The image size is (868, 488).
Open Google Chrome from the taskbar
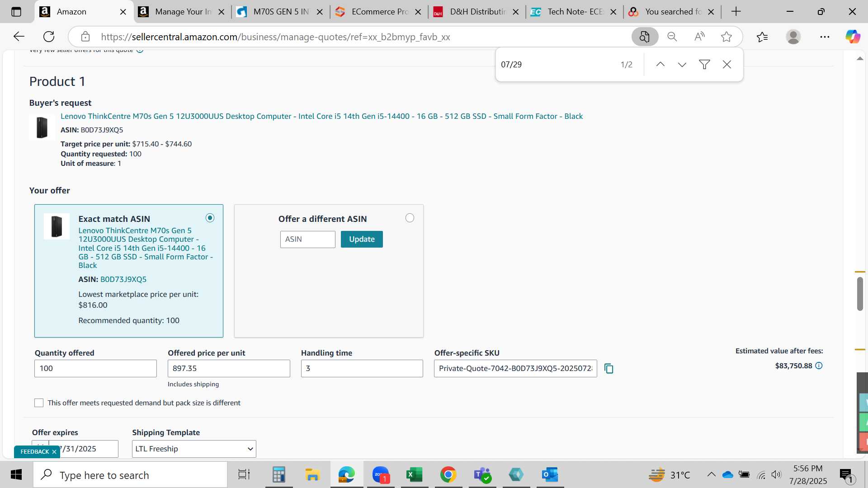pyautogui.click(x=448, y=475)
